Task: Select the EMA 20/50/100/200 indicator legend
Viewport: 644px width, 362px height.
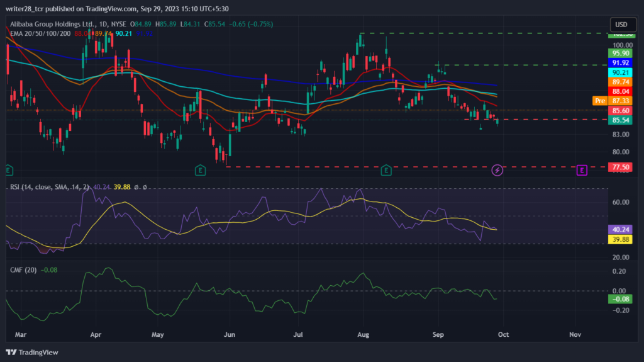Action: tap(40, 34)
